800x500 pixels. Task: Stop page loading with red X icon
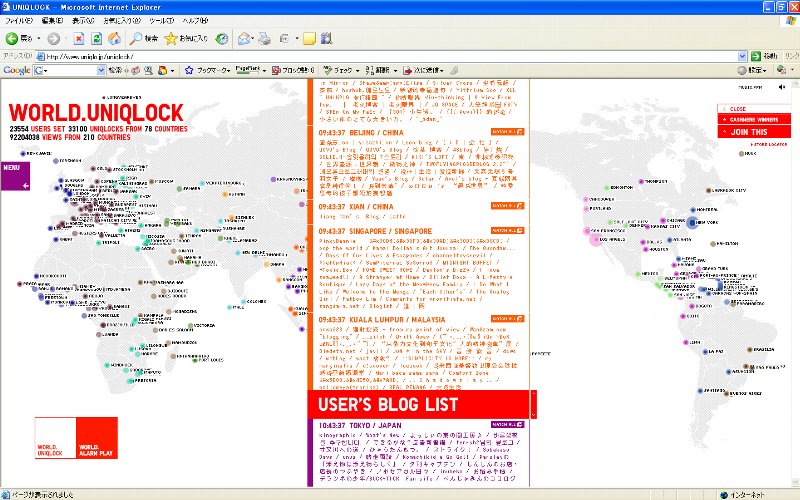click(79, 38)
